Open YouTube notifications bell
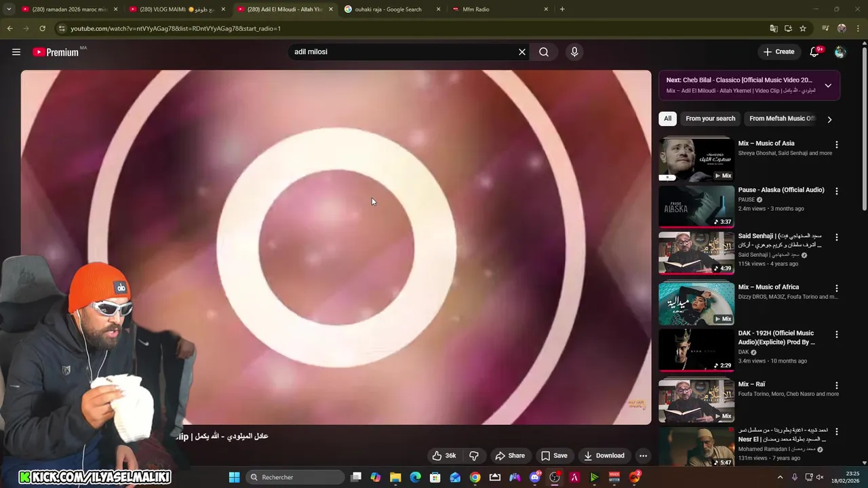The width and height of the screenshot is (868, 488). [x=816, y=52]
